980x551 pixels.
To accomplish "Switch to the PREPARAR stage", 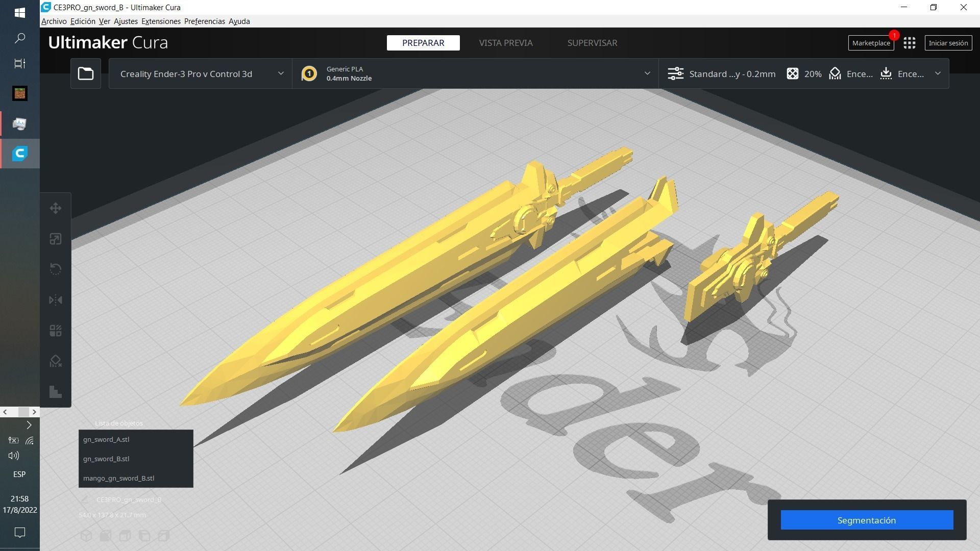I will click(423, 43).
